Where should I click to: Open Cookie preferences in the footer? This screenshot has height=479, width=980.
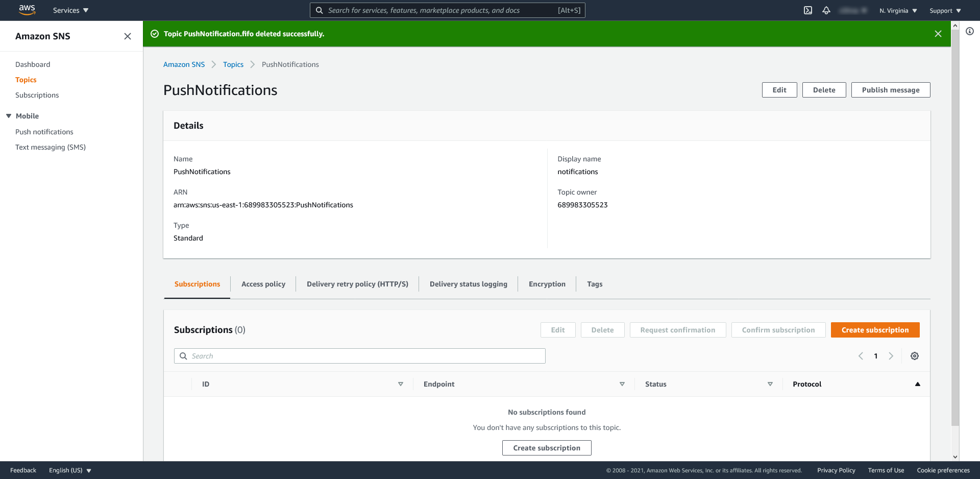point(943,470)
